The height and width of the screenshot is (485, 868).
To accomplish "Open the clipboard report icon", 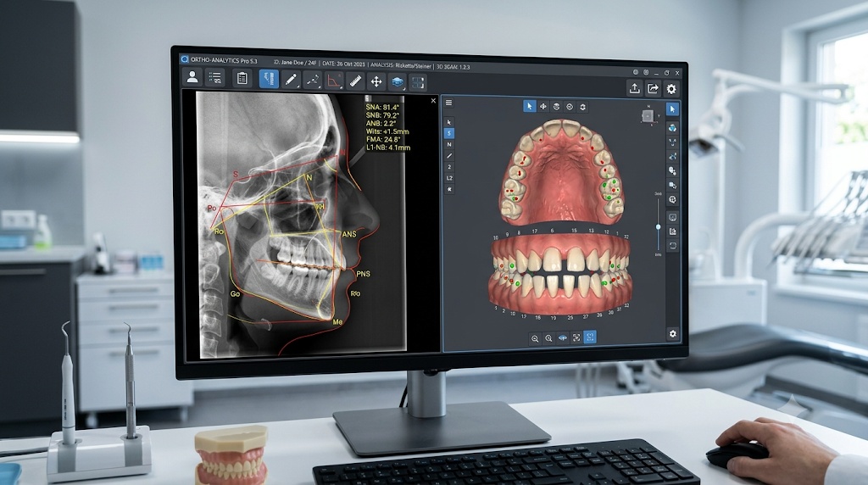I will [x=242, y=79].
